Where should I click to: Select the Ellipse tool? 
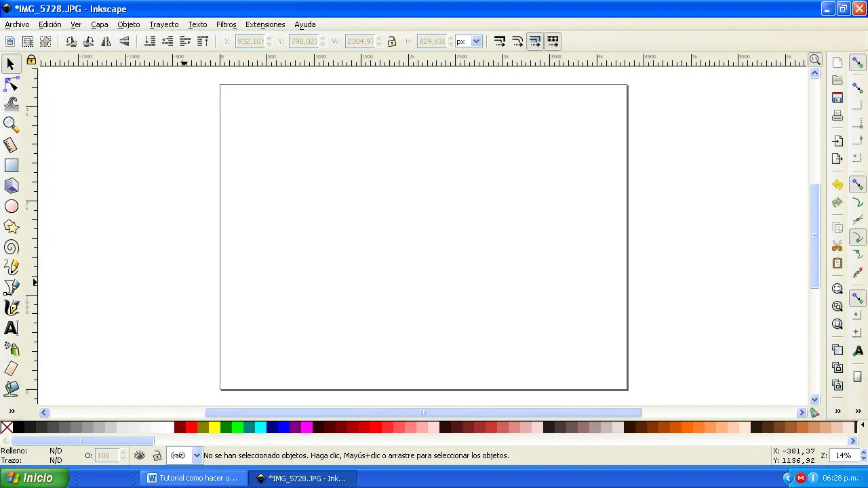pos(11,206)
